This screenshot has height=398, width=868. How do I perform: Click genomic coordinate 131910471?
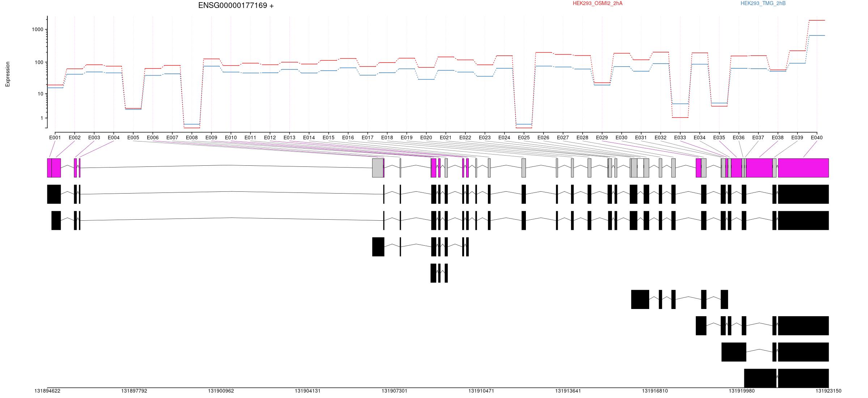click(x=481, y=391)
